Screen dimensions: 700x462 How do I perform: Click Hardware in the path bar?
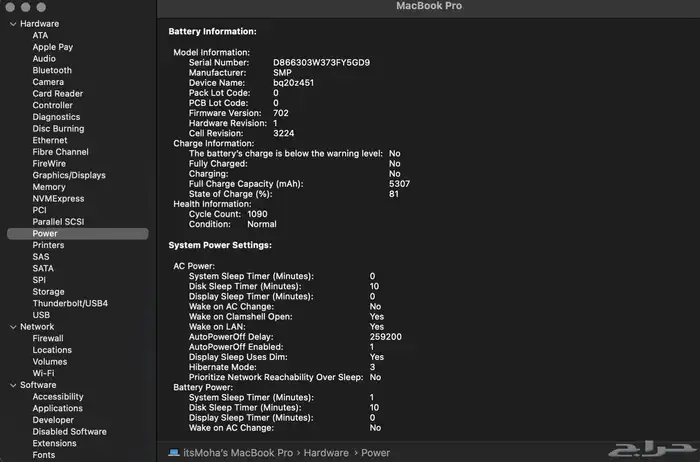pyautogui.click(x=326, y=453)
